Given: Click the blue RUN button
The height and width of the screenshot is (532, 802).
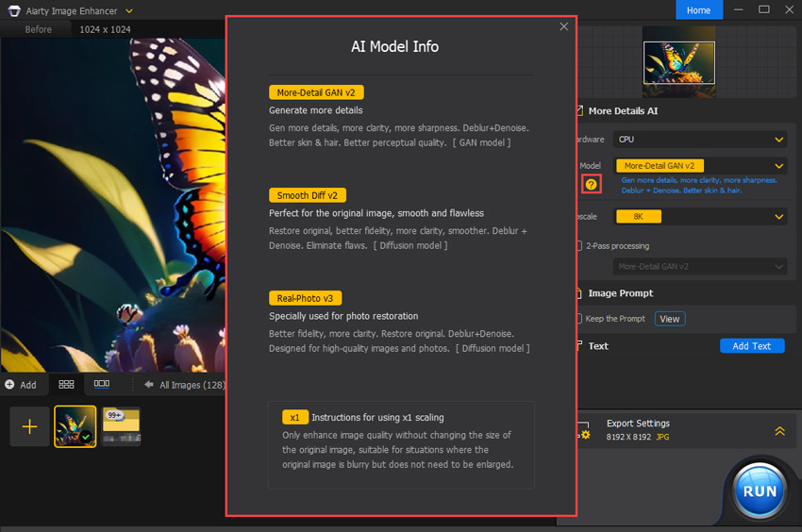Looking at the screenshot, I should pos(760,491).
